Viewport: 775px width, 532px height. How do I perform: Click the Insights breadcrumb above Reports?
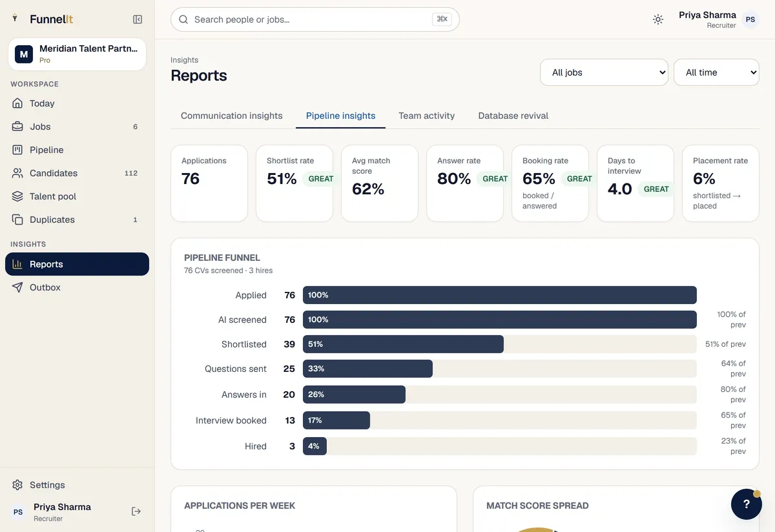[x=184, y=60]
